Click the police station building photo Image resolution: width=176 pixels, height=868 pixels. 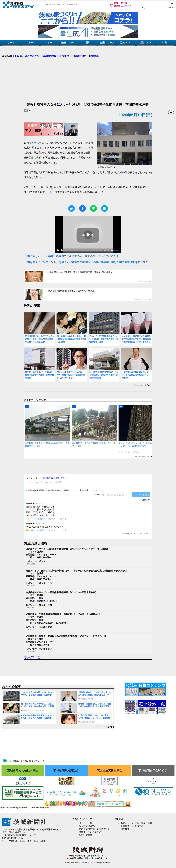point(125,144)
